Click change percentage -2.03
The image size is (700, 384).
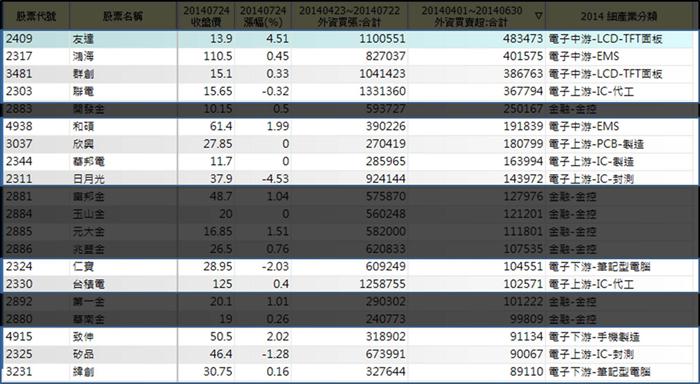(x=275, y=267)
